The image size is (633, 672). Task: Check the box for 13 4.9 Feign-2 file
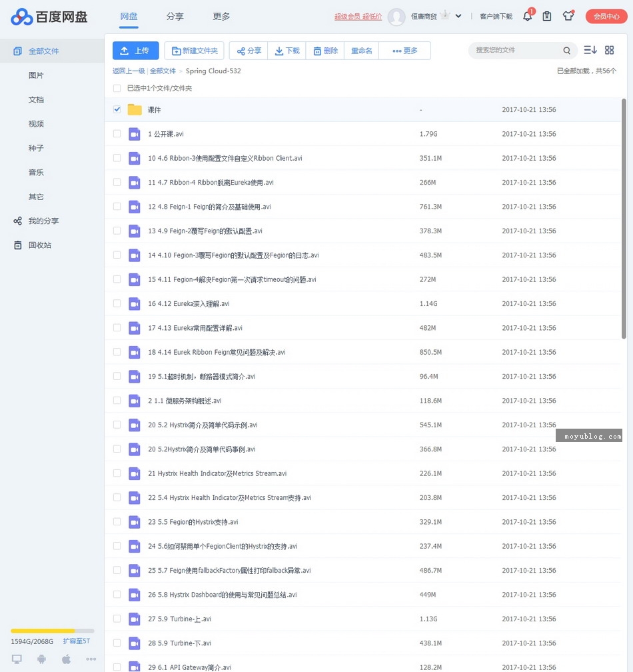click(x=117, y=231)
